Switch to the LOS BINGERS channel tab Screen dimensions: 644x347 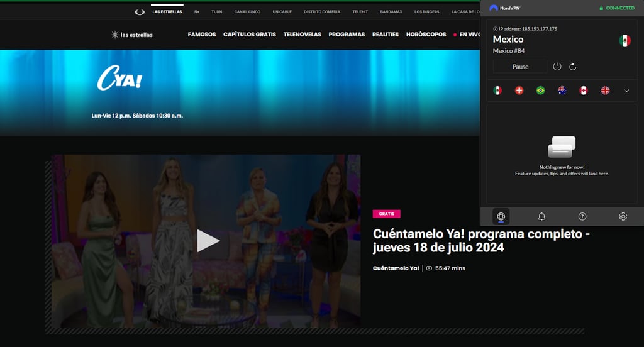click(x=427, y=12)
